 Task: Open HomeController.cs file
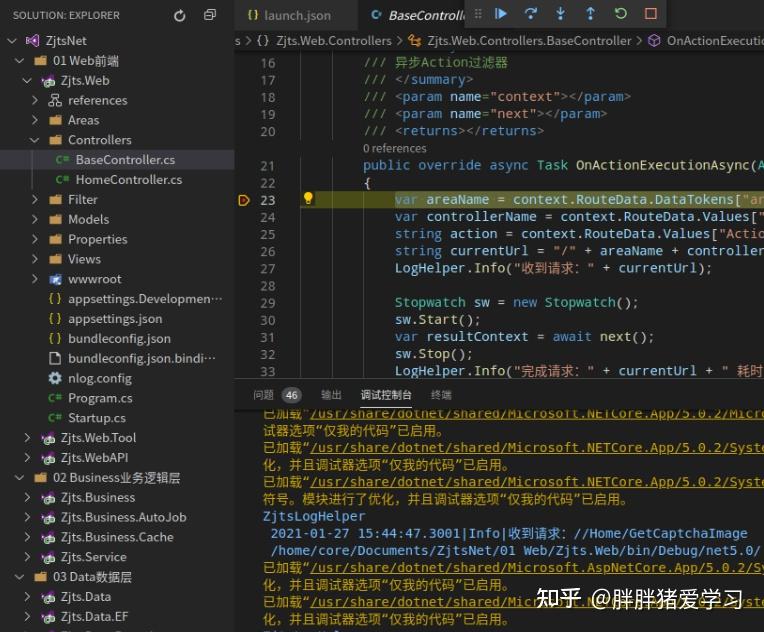(117, 180)
